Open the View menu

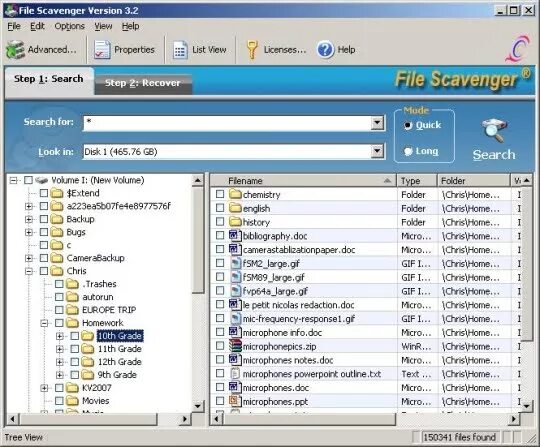pyautogui.click(x=103, y=27)
